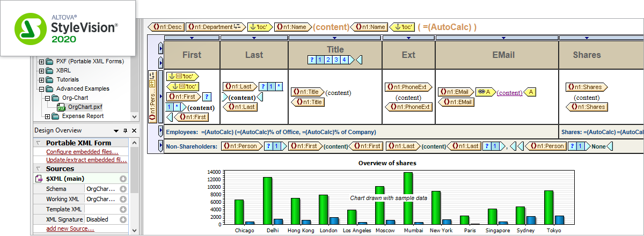Expand the XBRL folder
The width and height of the screenshot is (644, 236).
pos(41,70)
